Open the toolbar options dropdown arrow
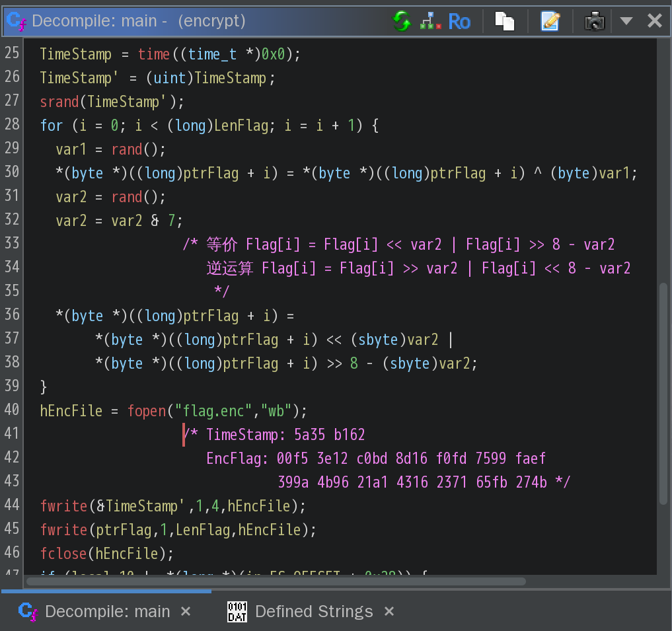Screen dimensions: 672x631 pos(626,20)
